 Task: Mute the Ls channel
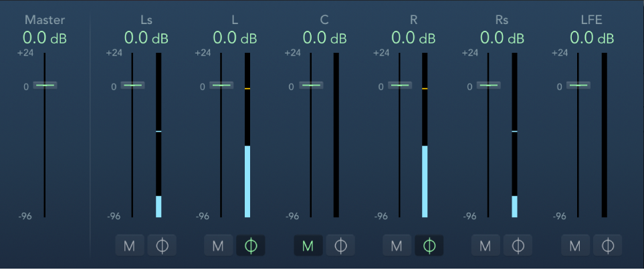click(x=129, y=246)
